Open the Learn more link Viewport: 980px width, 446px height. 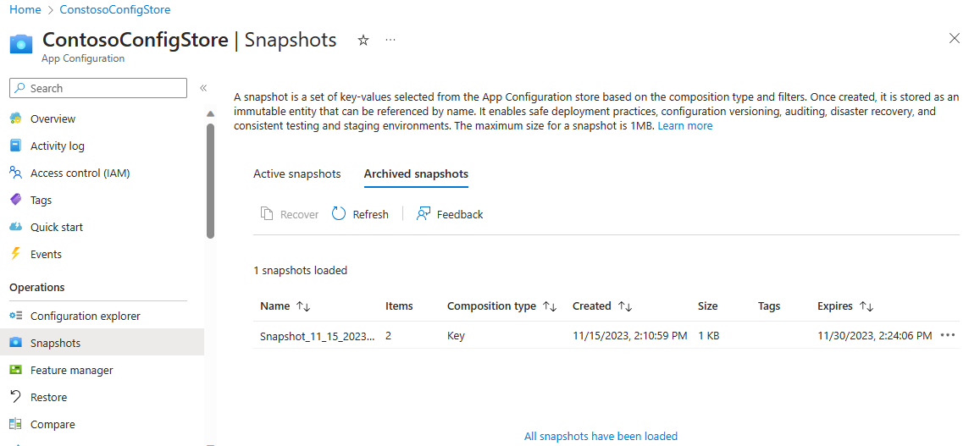[685, 125]
